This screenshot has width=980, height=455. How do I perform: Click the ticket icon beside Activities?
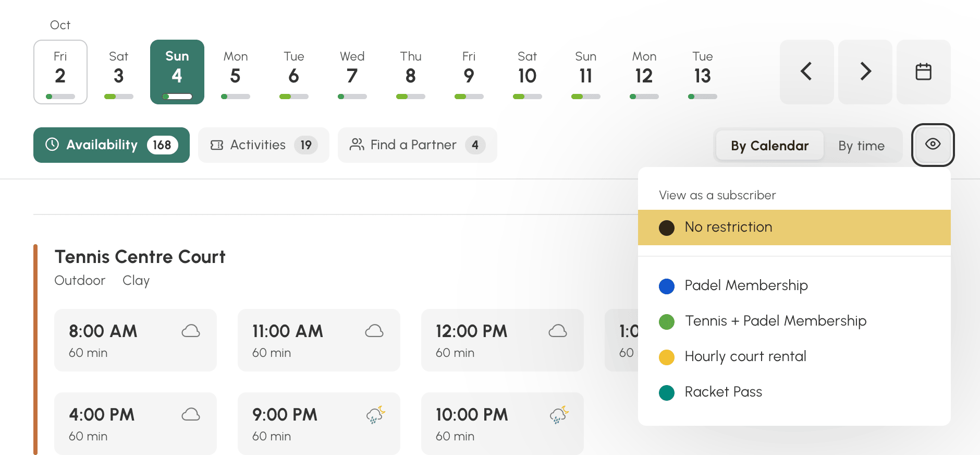(x=217, y=145)
